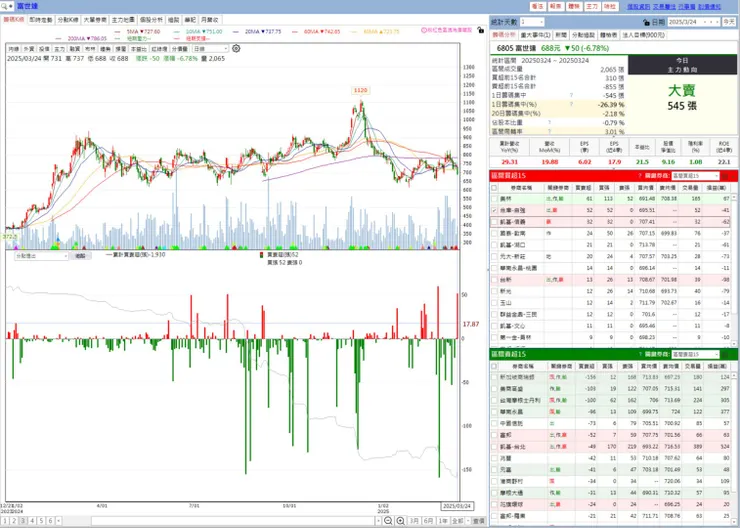740x528 pixels.
Task: Click the 分價量 toolbar button
Action: pos(180,49)
